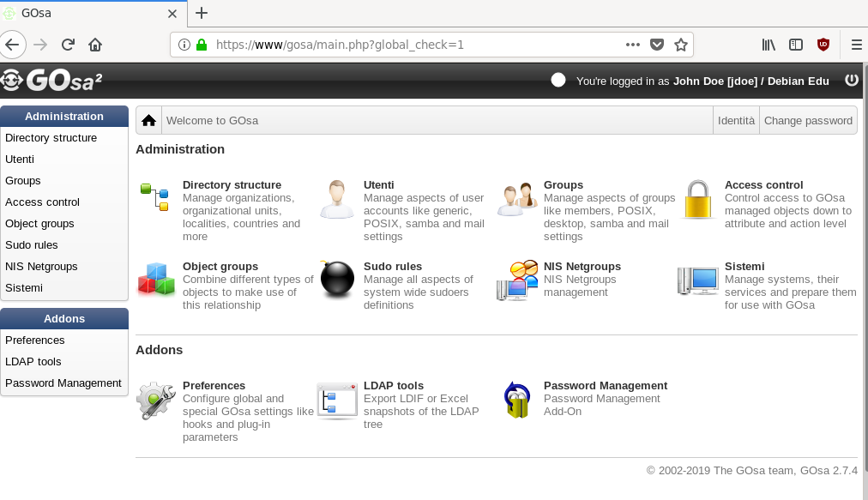Click the GOsa² logo in header

pyautogui.click(x=51, y=81)
